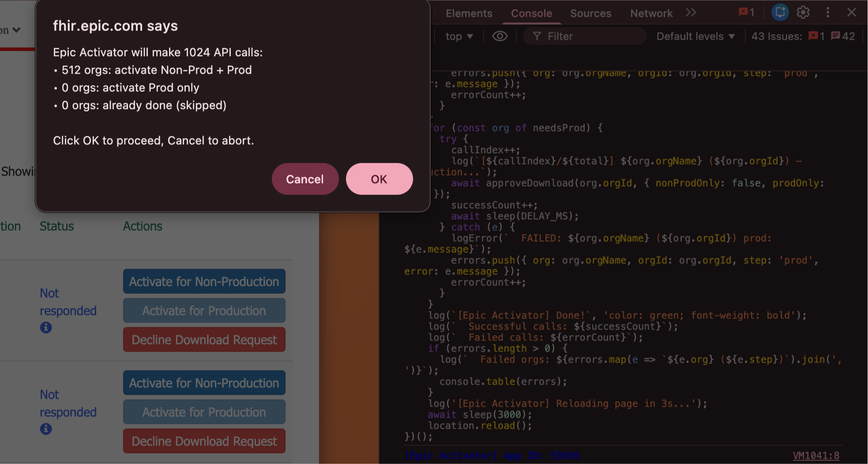Click the console Filter input field
Image resolution: width=868 pixels, height=464 pixels.
(585, 36)
